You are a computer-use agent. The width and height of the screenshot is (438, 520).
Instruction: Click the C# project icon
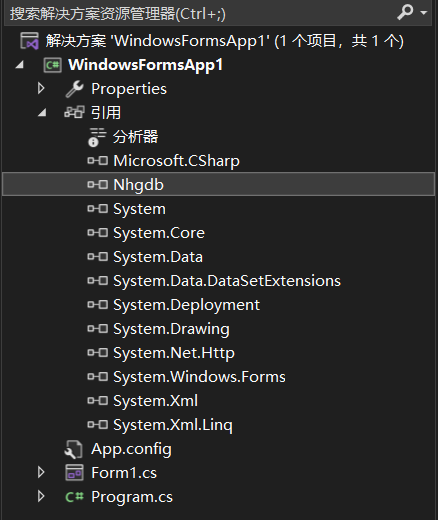52,65
